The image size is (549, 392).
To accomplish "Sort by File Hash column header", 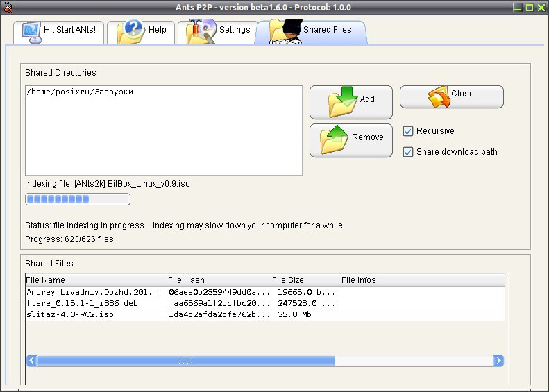I will (219, 280).
